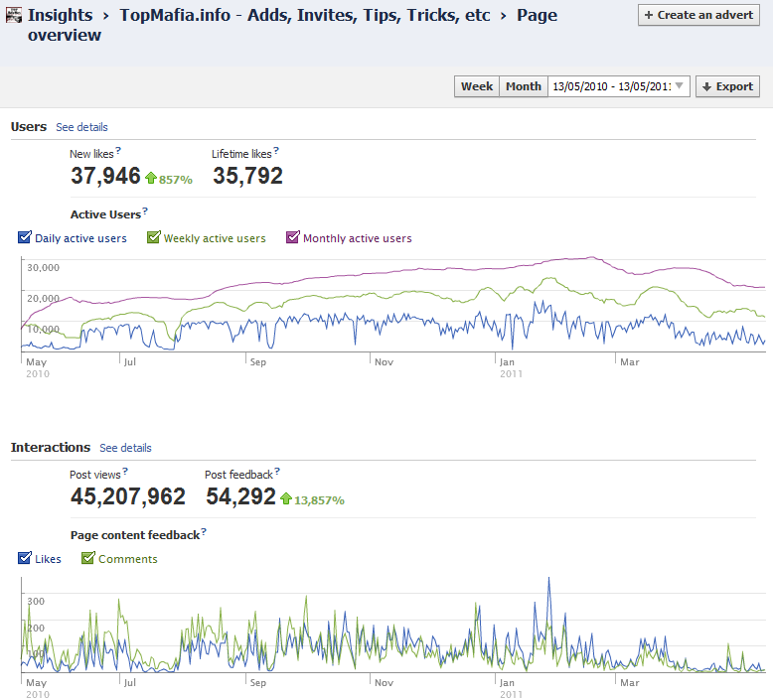The height and width of the screenshot is (700, 773).
Task: Click the 13,857% increase figure
Action: point(319,500)
